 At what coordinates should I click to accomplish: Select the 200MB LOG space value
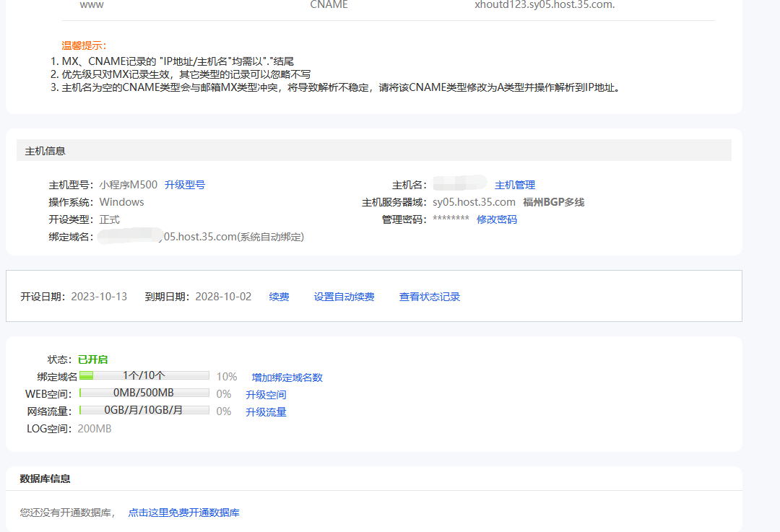click(x=95, y=429)
